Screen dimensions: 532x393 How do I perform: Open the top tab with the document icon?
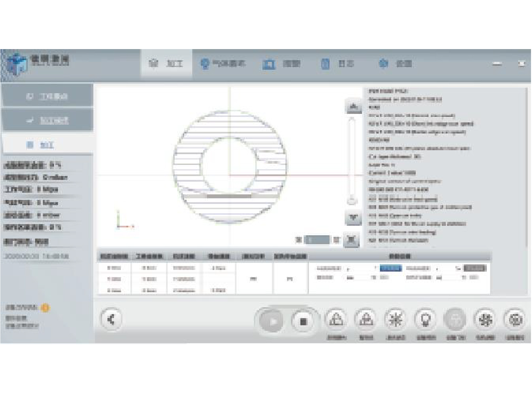coord(337,63)
